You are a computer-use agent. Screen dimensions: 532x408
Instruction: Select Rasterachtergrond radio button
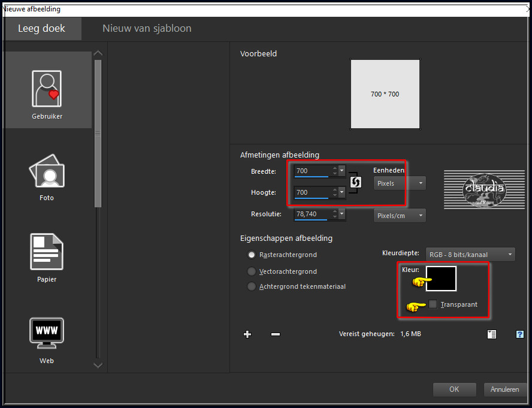point(252,255)
